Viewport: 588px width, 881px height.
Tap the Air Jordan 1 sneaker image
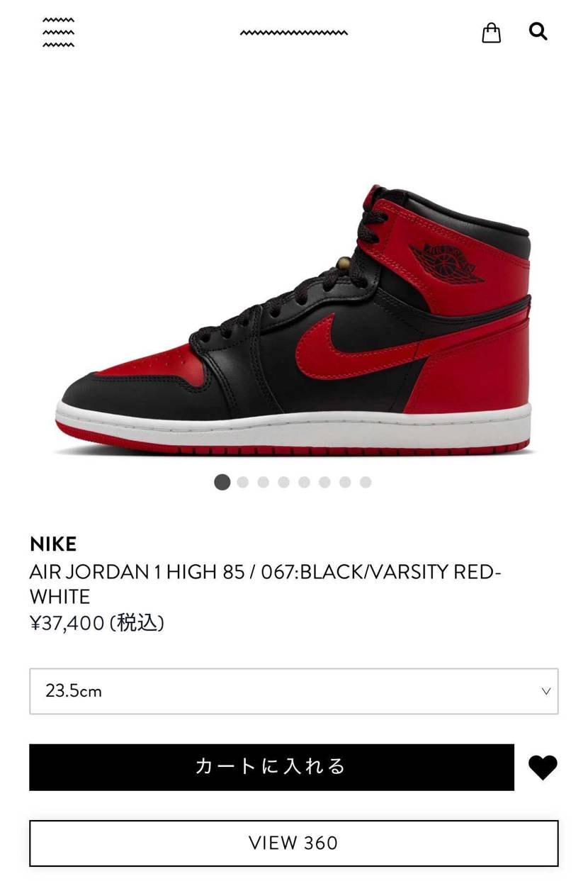tap(293, 320)
